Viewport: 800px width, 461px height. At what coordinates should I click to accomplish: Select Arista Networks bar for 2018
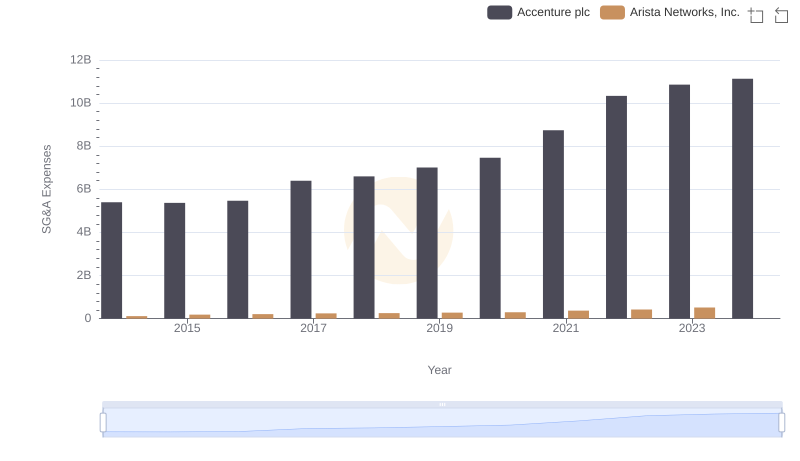pyautogui.click(x=389, y=316)
